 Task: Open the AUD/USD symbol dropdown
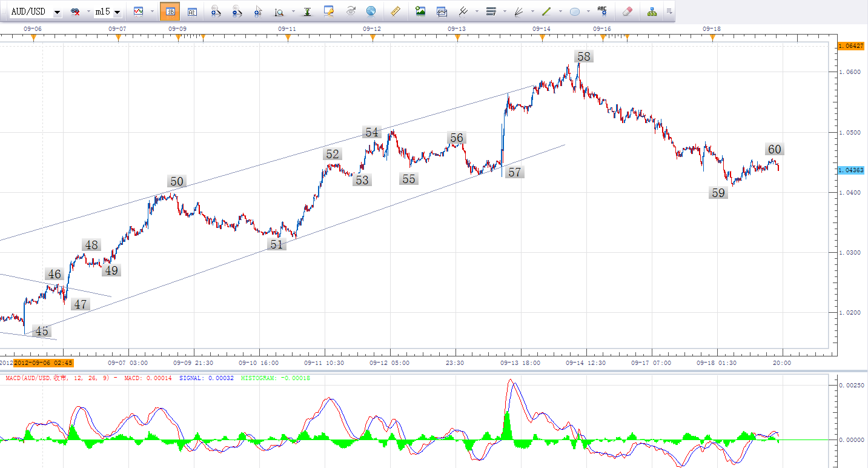(57, 12)
